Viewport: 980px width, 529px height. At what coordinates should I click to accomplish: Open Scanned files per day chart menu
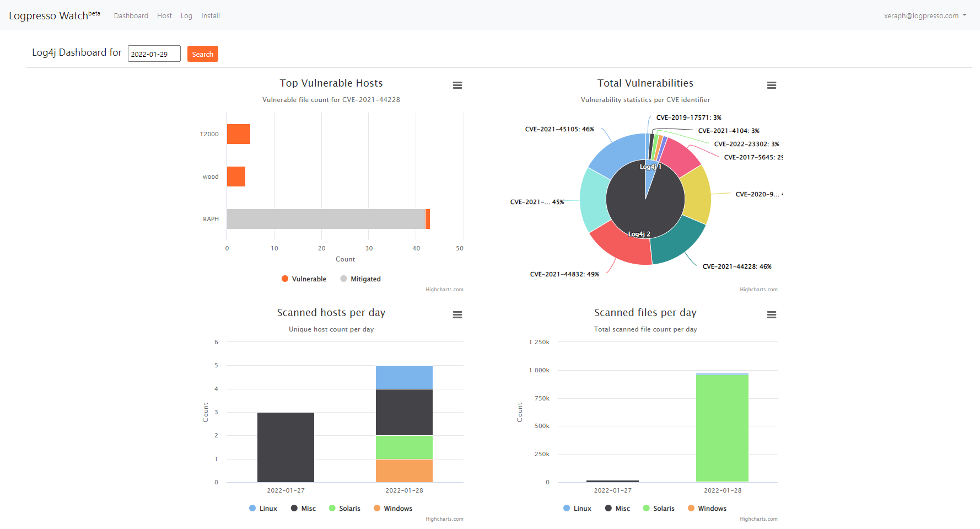point(771,315)
